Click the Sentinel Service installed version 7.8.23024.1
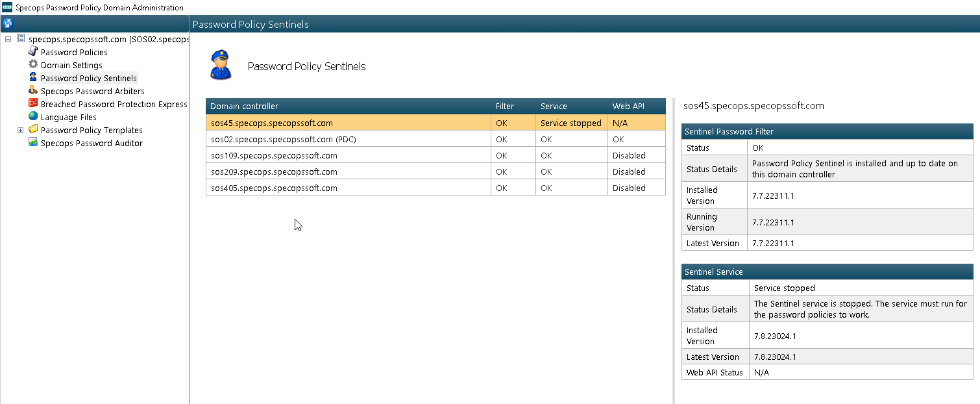Screen dimensions: 980x404 click(775, 336)
